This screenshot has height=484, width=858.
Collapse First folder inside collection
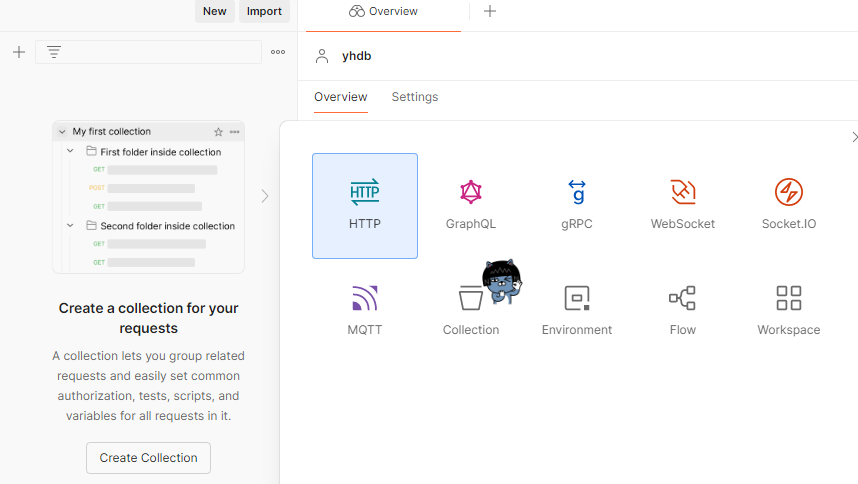[70, 151]
